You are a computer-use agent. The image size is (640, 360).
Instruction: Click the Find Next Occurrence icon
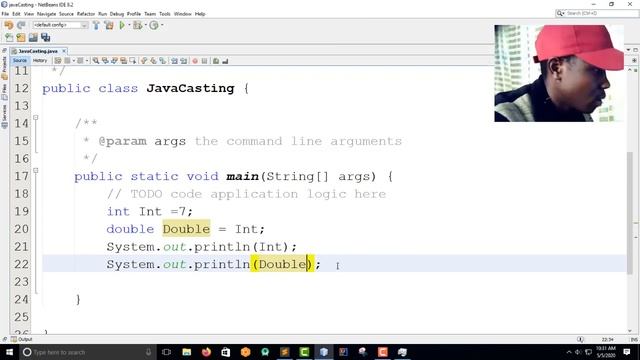tap(114, 61)
